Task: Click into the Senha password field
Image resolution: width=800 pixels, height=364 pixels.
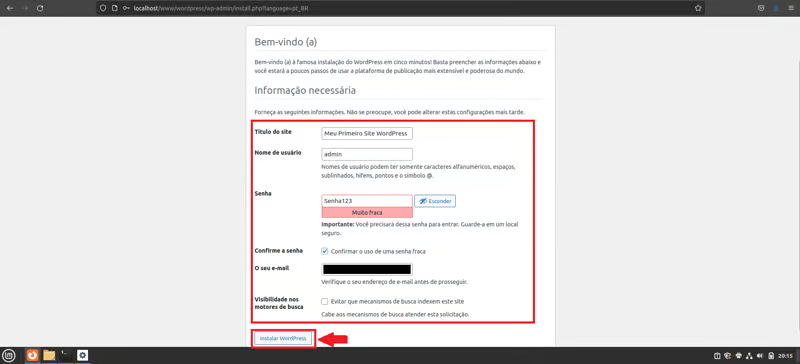Action: pyautogui.click(x=367, y=201)
